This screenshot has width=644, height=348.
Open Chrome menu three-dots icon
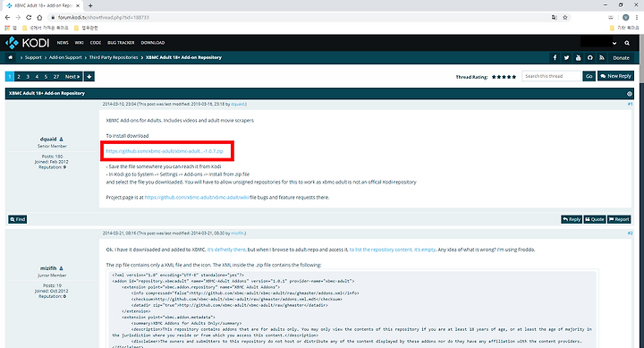[x=637, y=17]
